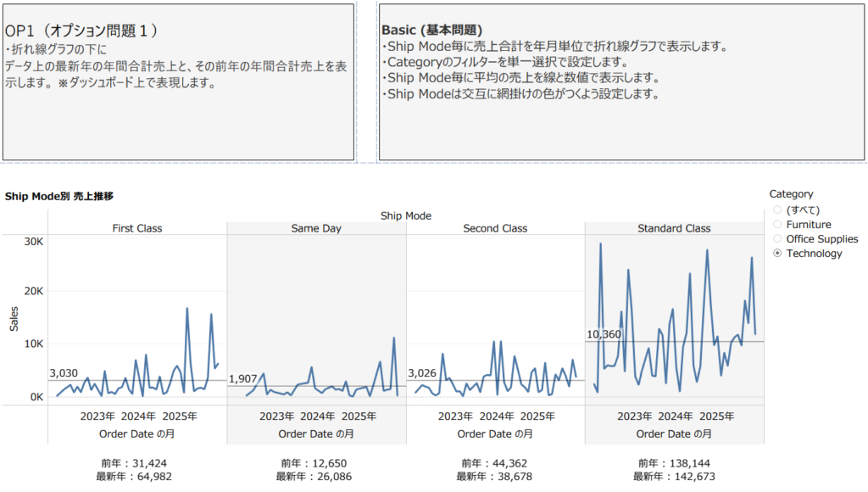Click the 1,907 average label in Same Day
The image size is (868, 492).
(243, 378)
